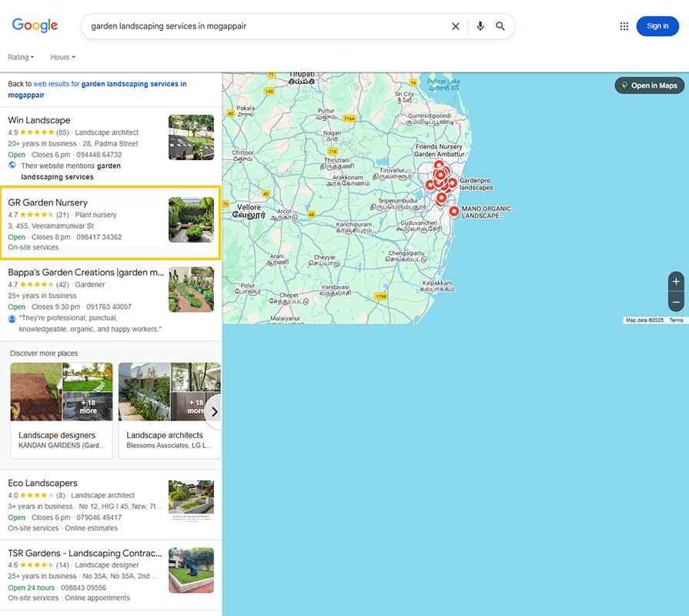Go to the Google logo homepage
The height and width of the screenshot is (616, 689).
point(35,25)
